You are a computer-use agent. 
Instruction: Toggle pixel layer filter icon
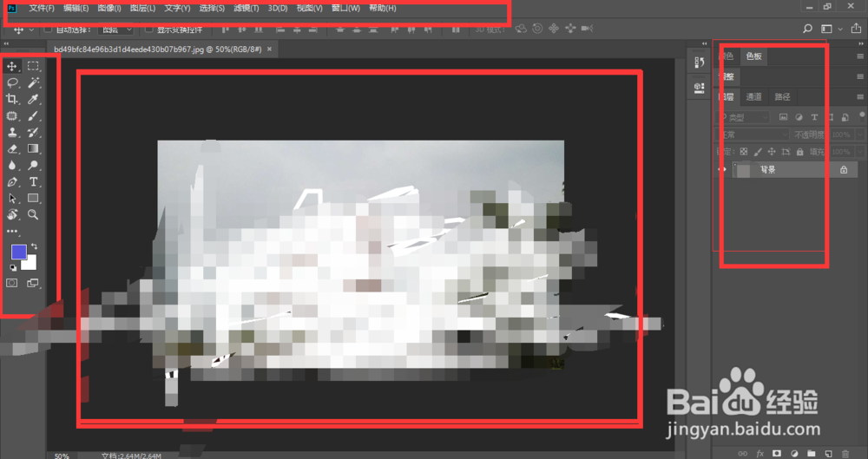click(783, 117)
